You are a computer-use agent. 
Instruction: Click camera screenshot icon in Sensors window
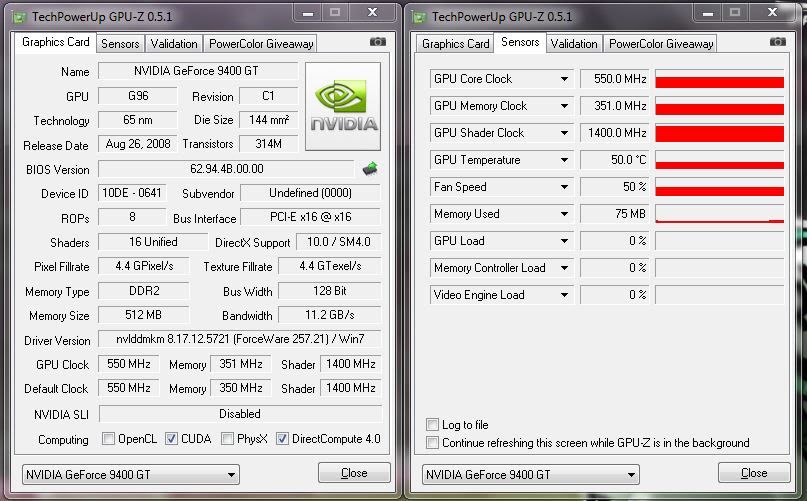[778, 42]
